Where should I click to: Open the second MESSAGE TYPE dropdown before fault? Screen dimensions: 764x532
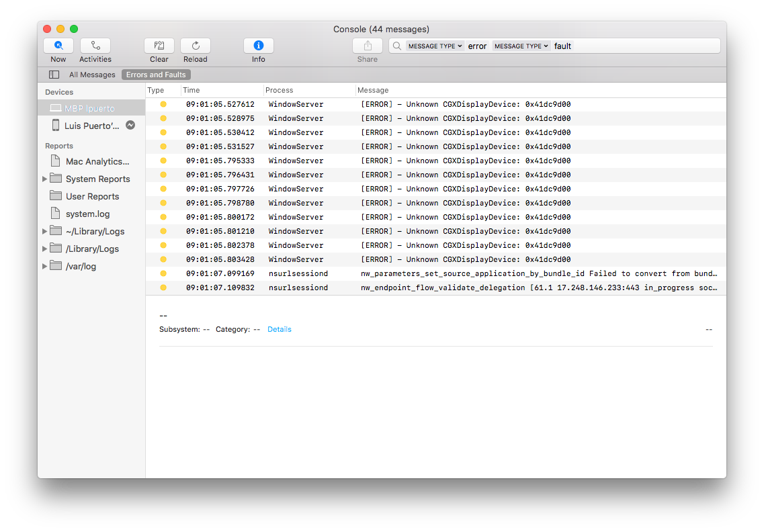[x=521, y=46]
